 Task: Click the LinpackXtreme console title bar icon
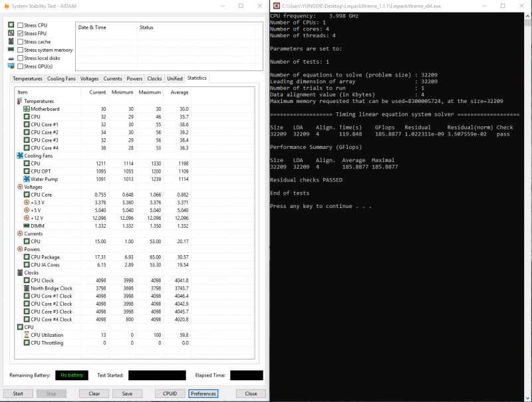coord(276,5)
